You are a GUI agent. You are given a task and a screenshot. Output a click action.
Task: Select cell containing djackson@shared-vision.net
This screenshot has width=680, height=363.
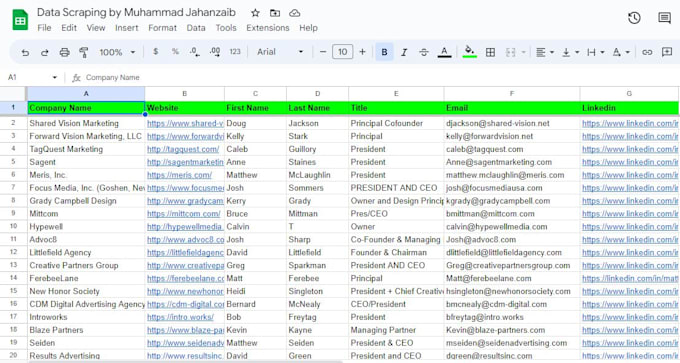click(512, 123)
